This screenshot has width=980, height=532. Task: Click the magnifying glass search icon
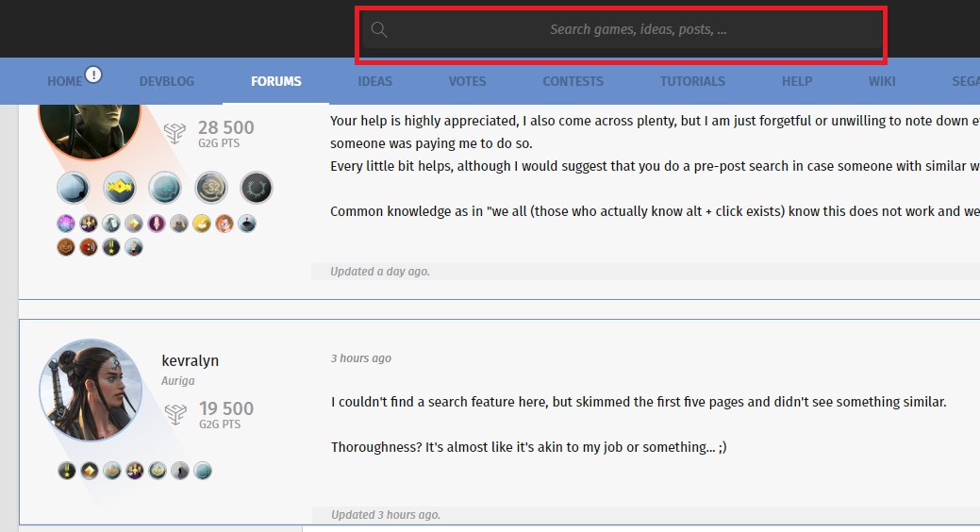tap(379, 30)
